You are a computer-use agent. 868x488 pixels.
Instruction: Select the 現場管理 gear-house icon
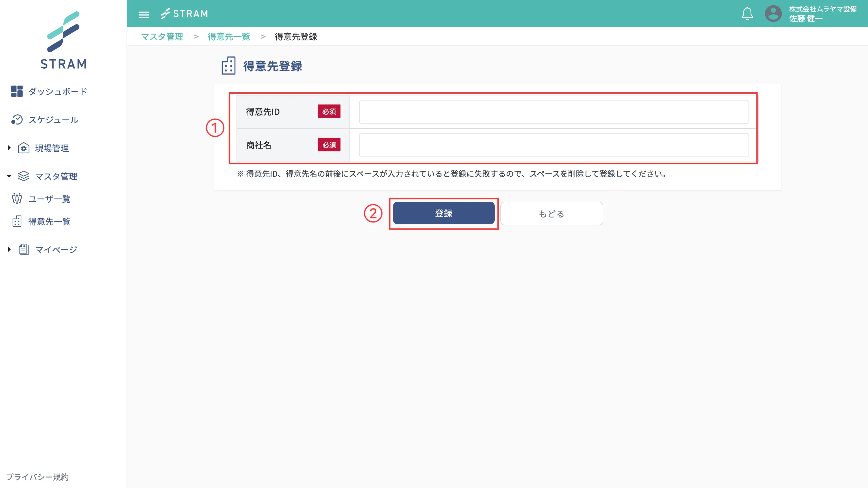pos(23,148)
